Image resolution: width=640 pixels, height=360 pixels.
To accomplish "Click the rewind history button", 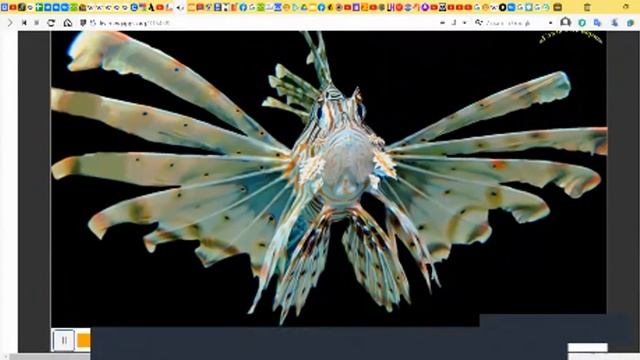I will tap(24, 23).
